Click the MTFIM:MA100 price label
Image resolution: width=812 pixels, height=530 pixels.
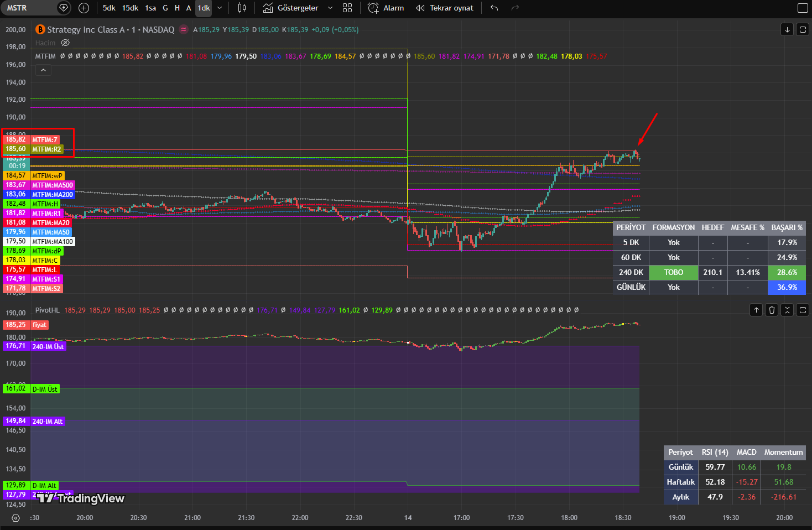pyautogui.click(x=53, y=242)
